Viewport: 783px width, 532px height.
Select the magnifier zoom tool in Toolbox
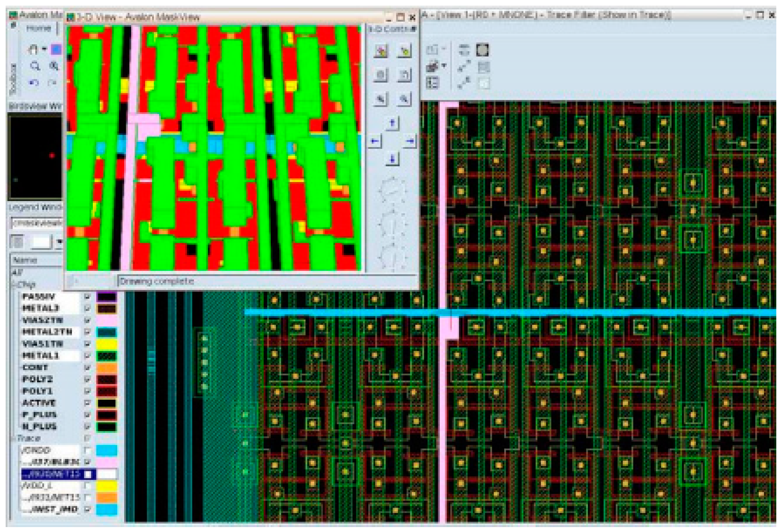[35, 66]
